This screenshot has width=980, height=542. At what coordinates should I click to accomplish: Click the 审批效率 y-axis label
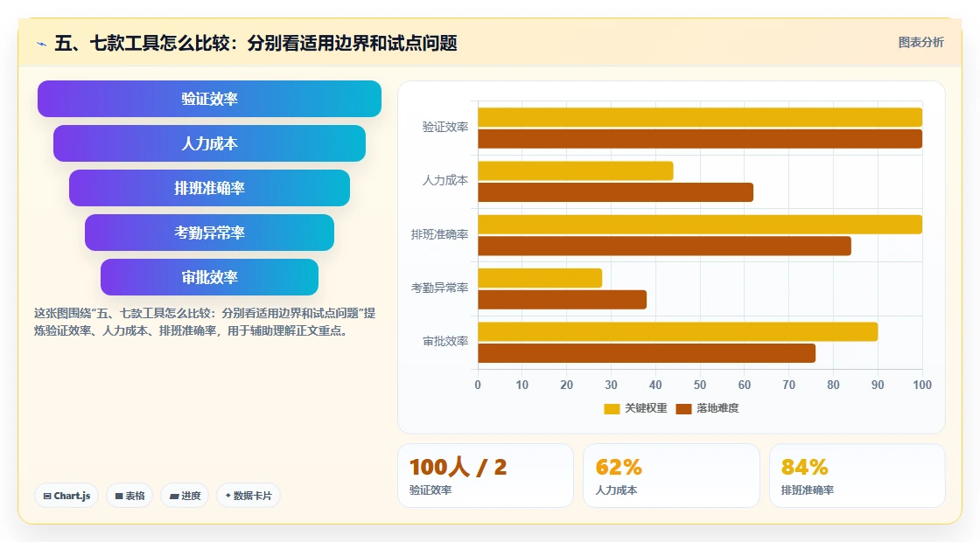(445, 342)
